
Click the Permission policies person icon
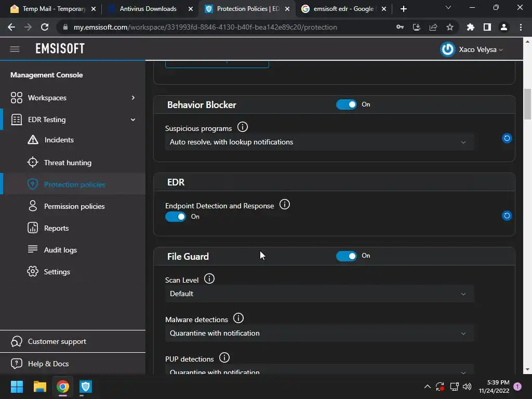point(33,206)
